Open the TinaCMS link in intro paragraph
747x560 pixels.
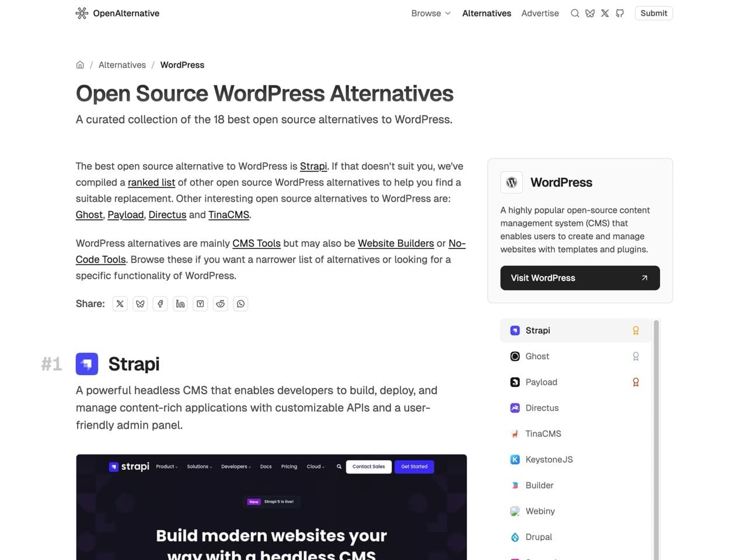(x=229, y=215)
